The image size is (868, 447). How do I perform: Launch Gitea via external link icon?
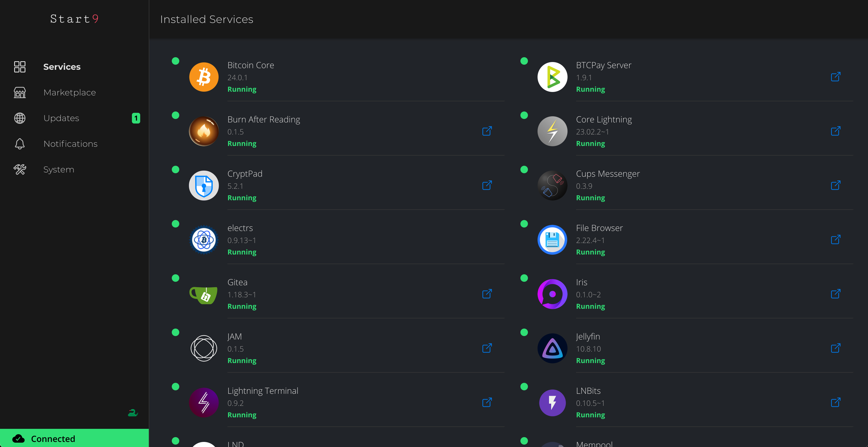click(x=487, y=294)
